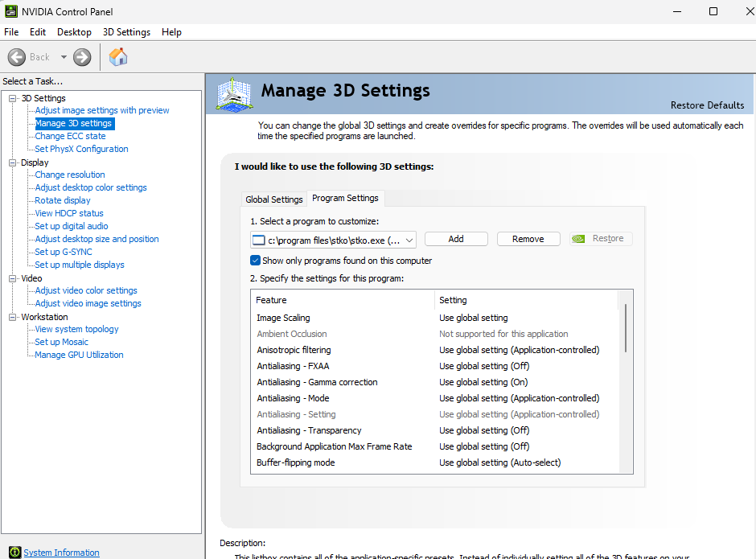Select the Antialiasing - Transparency row

tap(435, 430)
